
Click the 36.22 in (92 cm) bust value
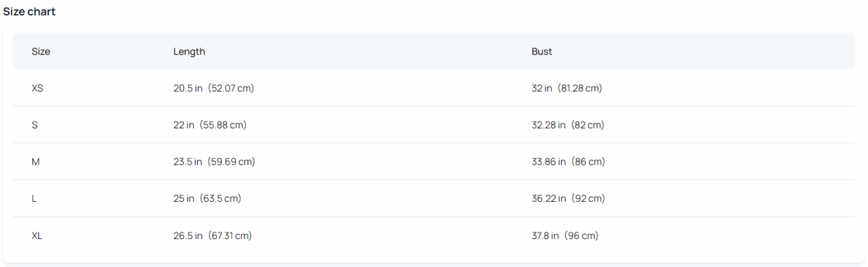pyautogui.click(x=569, y=199)
